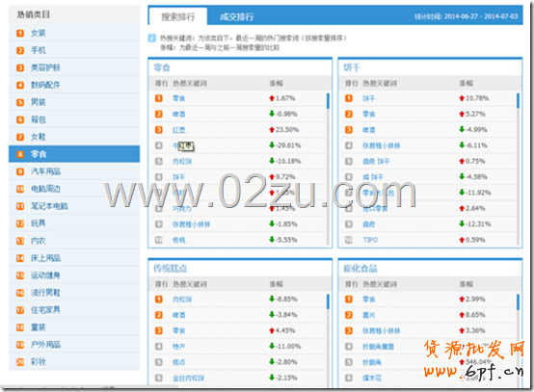The height and width of the screenshot is (392, 534).
Task: Select the 搜索排行 tab
Action: (x=177, y=16)
